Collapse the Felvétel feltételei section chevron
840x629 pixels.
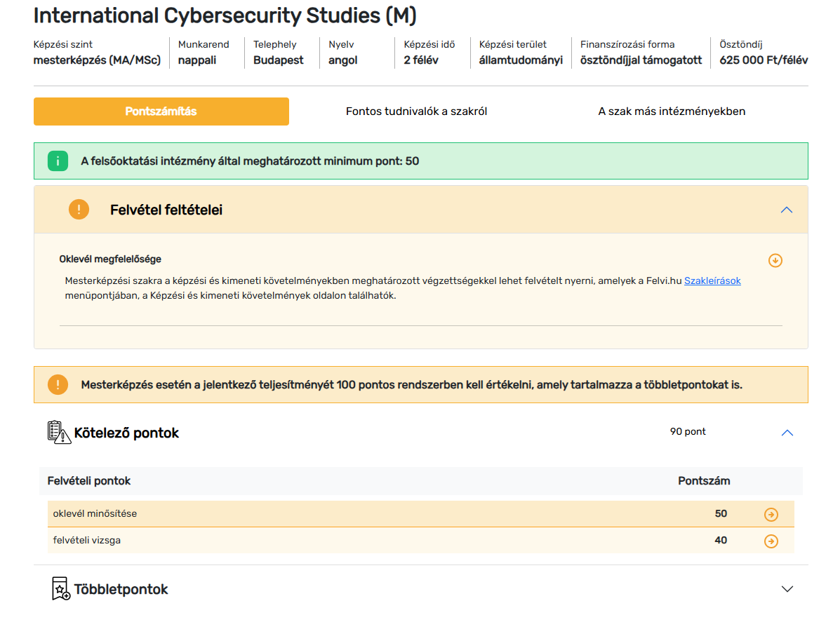click(x=786, y=210)
